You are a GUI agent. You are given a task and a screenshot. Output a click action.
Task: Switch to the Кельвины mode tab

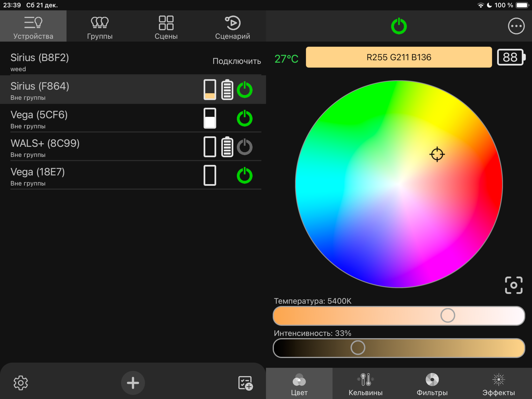[x=366, y=383]
